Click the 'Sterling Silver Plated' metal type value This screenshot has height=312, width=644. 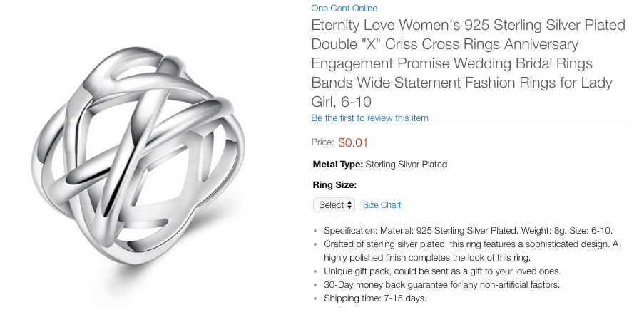[x=406, y=165]
